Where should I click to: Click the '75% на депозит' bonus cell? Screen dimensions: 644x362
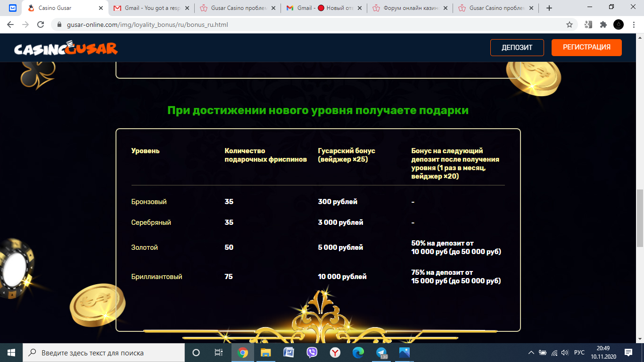click(456, 277)
